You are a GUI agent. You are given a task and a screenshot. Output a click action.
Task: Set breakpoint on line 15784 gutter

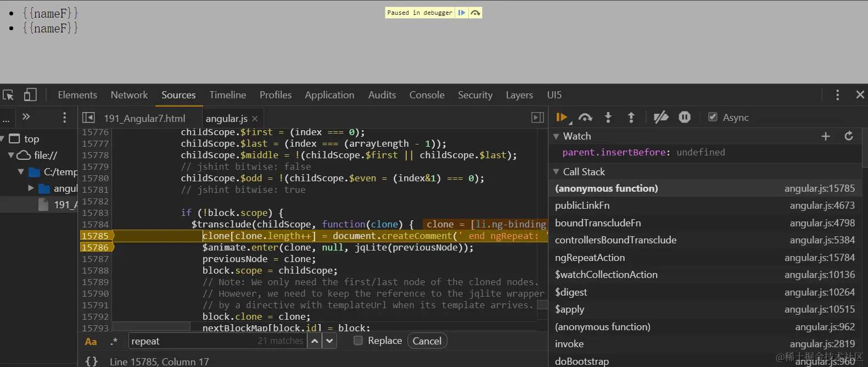pyautogui.click(x=96, y=224)
